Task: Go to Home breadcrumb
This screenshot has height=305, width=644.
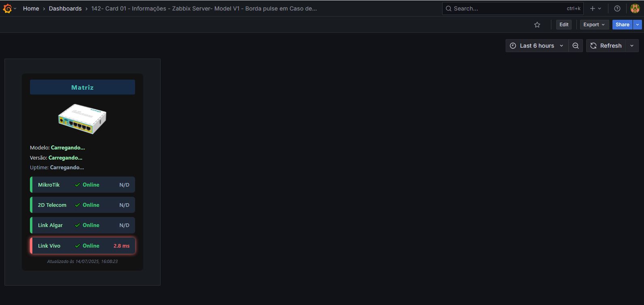Action: click(x=31, y=8)
